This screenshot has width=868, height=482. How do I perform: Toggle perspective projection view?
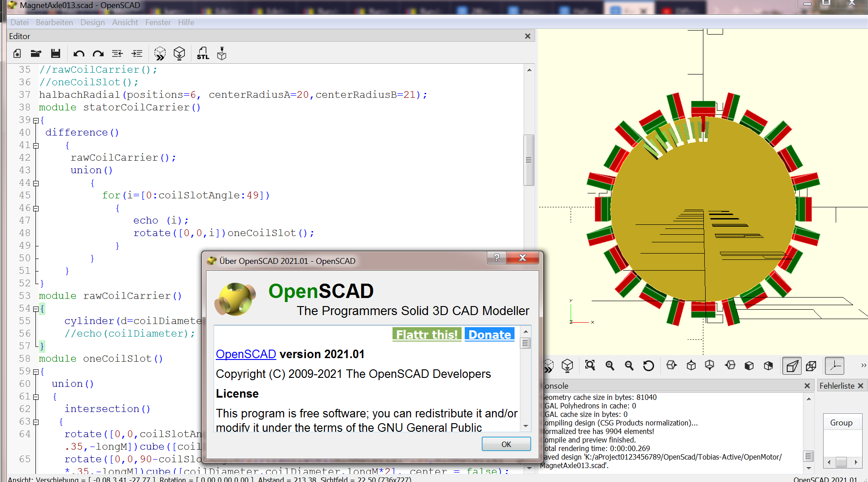792,366
